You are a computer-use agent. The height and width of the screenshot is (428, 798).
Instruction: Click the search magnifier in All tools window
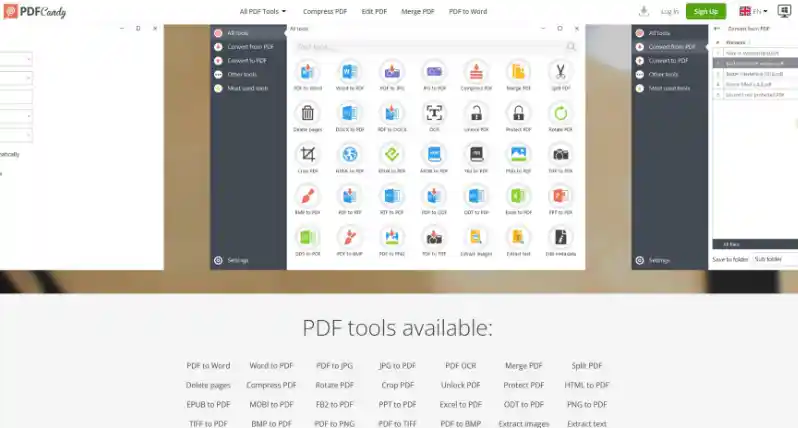[571, 47]
